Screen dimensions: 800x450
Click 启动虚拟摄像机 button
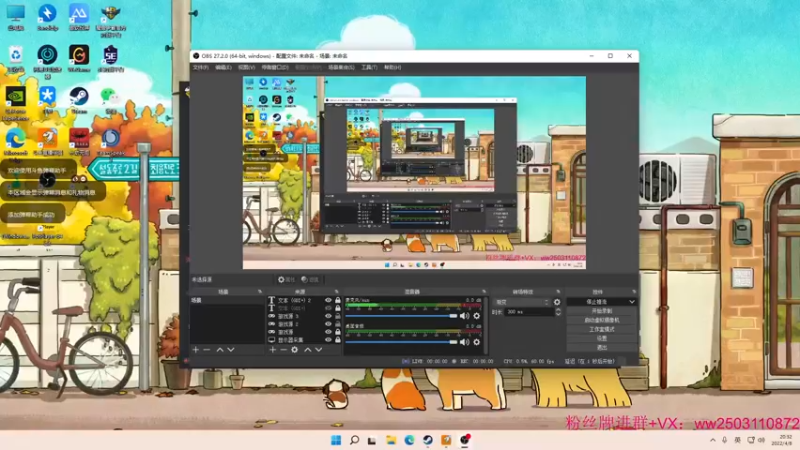coord(602,320)
